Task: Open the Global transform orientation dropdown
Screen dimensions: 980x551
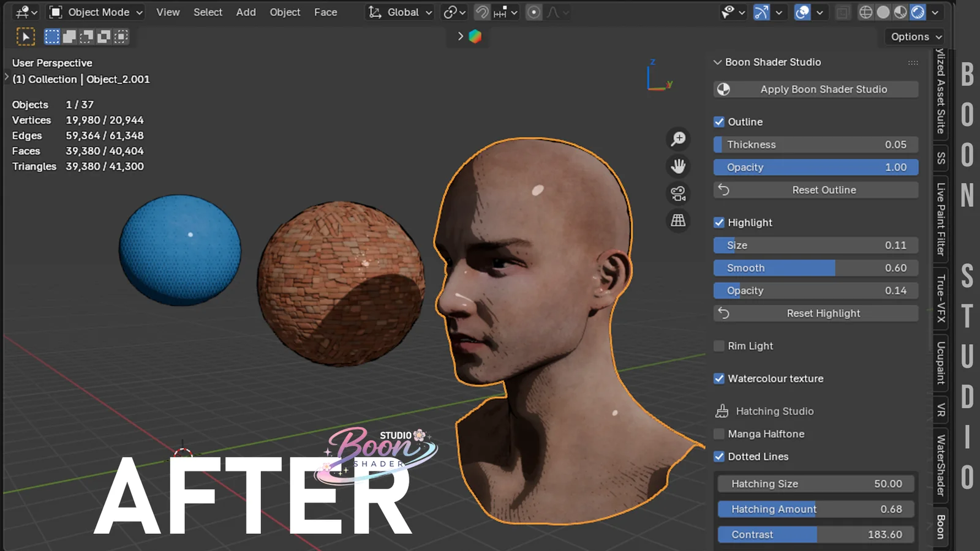Action: [399, 12]
